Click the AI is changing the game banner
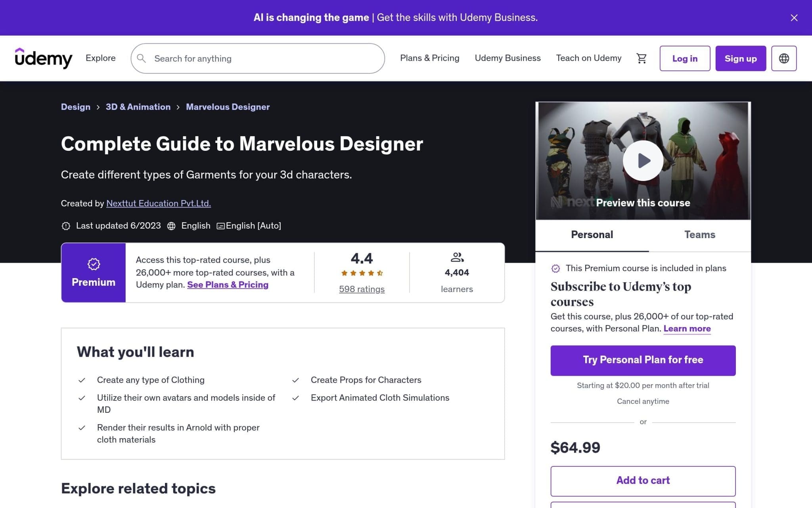Screen dimensions: 812x508 [395, 17]
